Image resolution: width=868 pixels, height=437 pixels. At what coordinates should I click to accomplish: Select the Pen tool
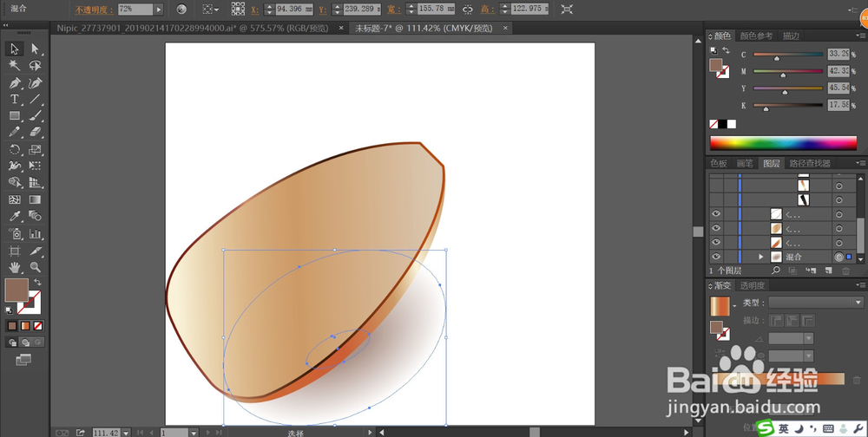click(x=15, y=83)
